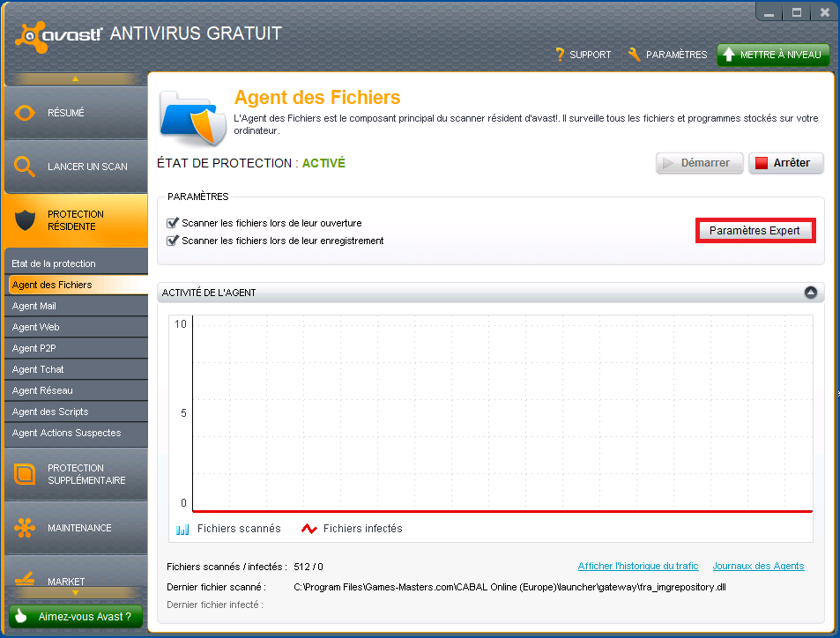Click the Paramètres wrench icon

coord(635,54)
